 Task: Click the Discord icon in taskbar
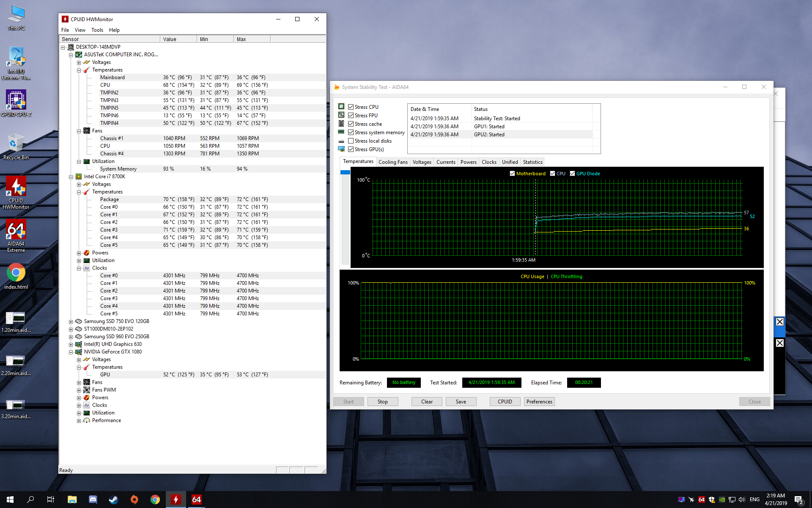coord(93,500)
